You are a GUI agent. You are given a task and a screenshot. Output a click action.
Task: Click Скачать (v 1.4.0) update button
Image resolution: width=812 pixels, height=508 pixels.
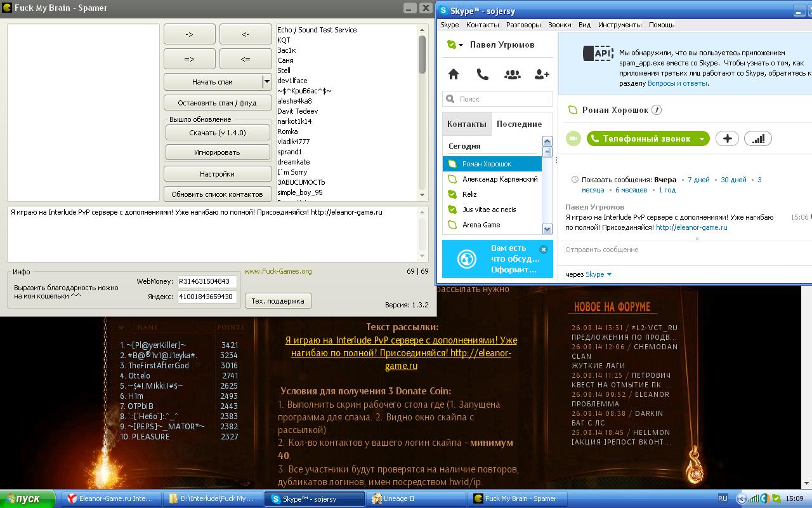pos(218,133)
